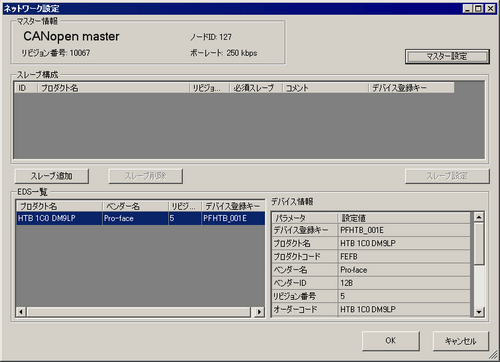
Task: Click プロダクト名 header in スレーブ構成 list
Action: pyautogui.click(x=113, y=88)
